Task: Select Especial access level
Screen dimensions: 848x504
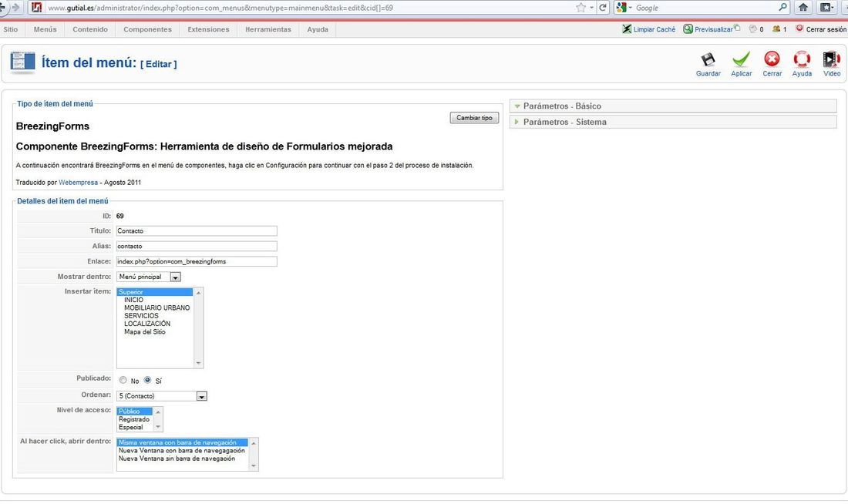Action: point(135,427)
